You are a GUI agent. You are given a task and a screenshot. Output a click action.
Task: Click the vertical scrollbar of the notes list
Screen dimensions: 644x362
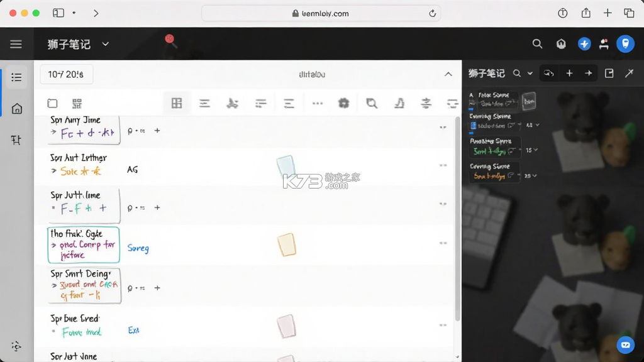point(457,219)
